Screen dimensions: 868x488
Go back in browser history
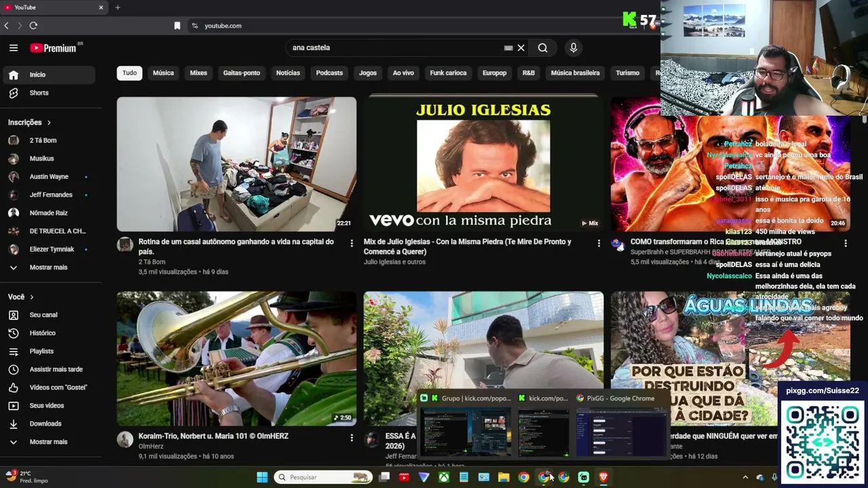click(6, 26)
